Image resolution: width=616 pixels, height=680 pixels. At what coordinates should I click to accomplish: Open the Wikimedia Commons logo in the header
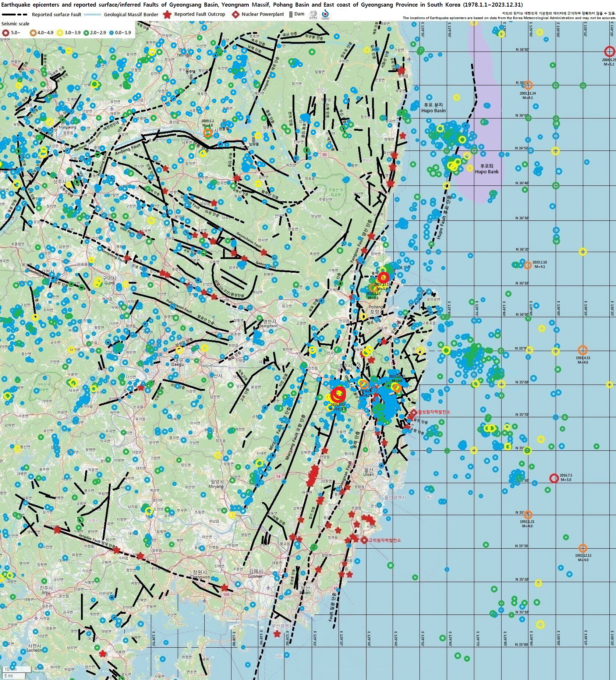(x=325, y=14)
